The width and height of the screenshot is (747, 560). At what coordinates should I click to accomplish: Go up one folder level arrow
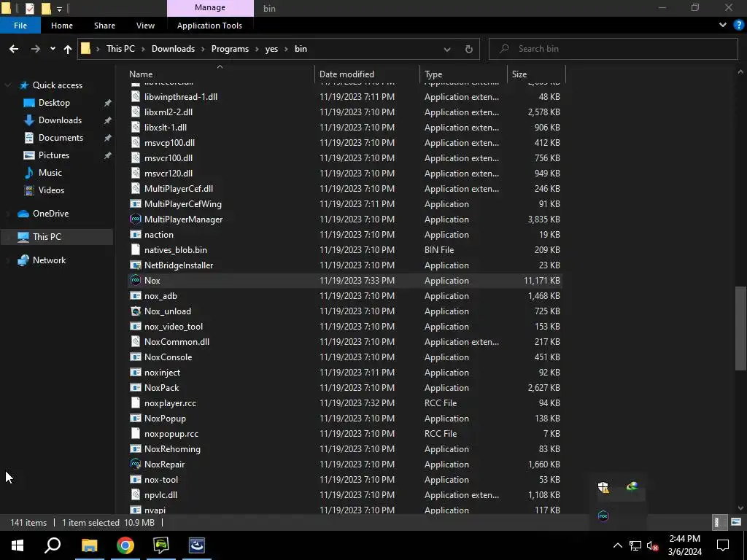(x=68, y=49)
